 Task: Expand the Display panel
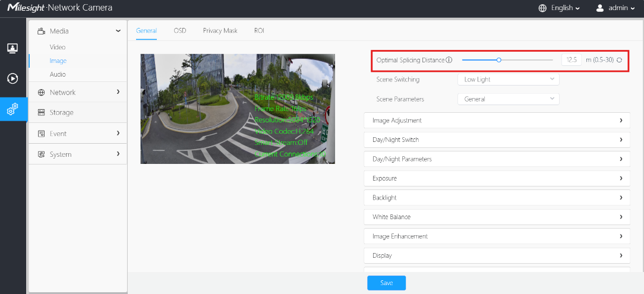[497, 255]
